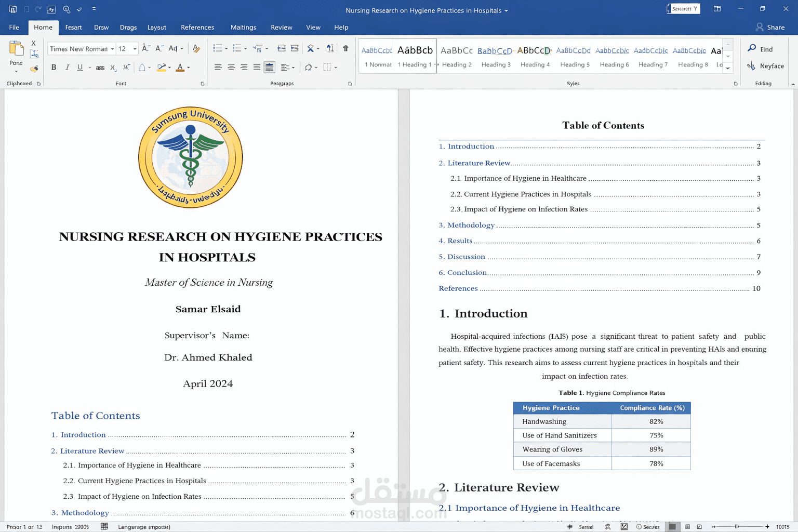Viewport: 798px width, 532px height.
Task: Click the Find magnifier icon
Action: click(752, 48)
